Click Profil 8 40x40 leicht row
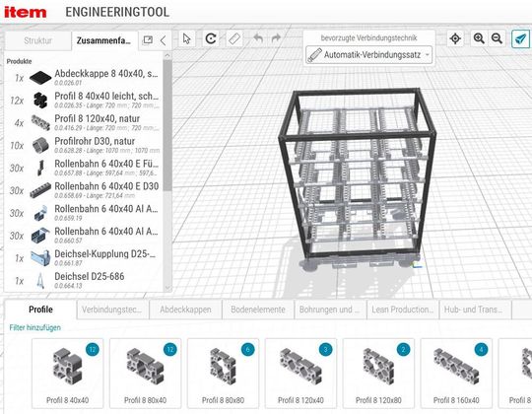Image resolution: width=532 pixels, height=414 pixels. click(84, 101)
